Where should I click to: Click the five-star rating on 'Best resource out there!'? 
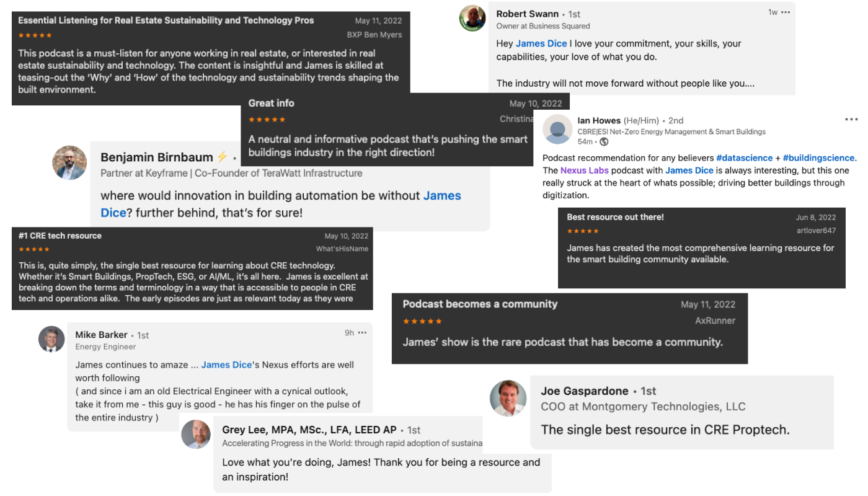point(583,231)
